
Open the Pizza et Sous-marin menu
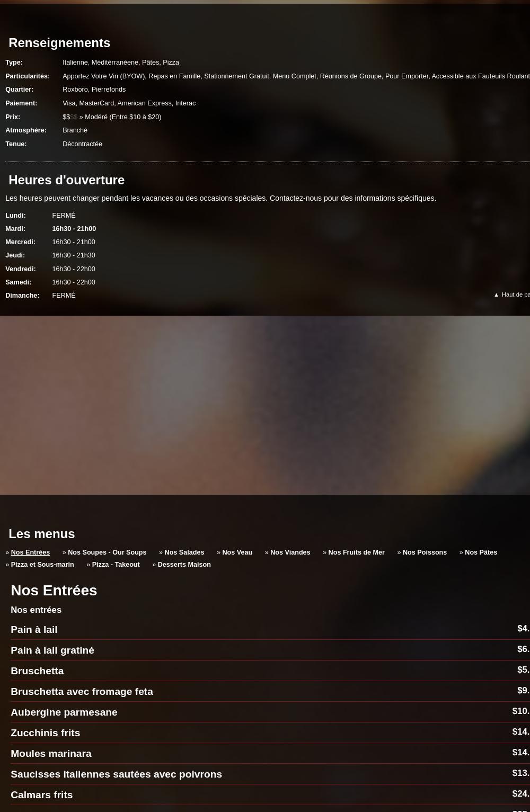[42, 564]
